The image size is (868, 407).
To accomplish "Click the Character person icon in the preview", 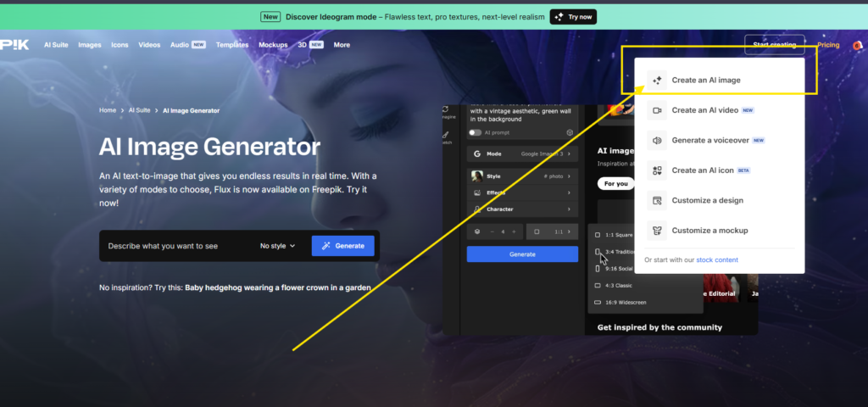I will (476, 209).
